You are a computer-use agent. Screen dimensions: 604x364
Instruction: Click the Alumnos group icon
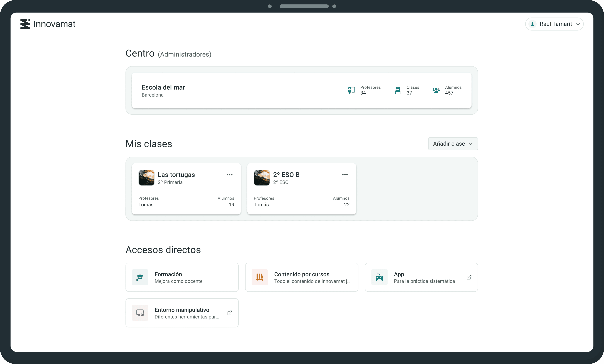coord(436,90)
